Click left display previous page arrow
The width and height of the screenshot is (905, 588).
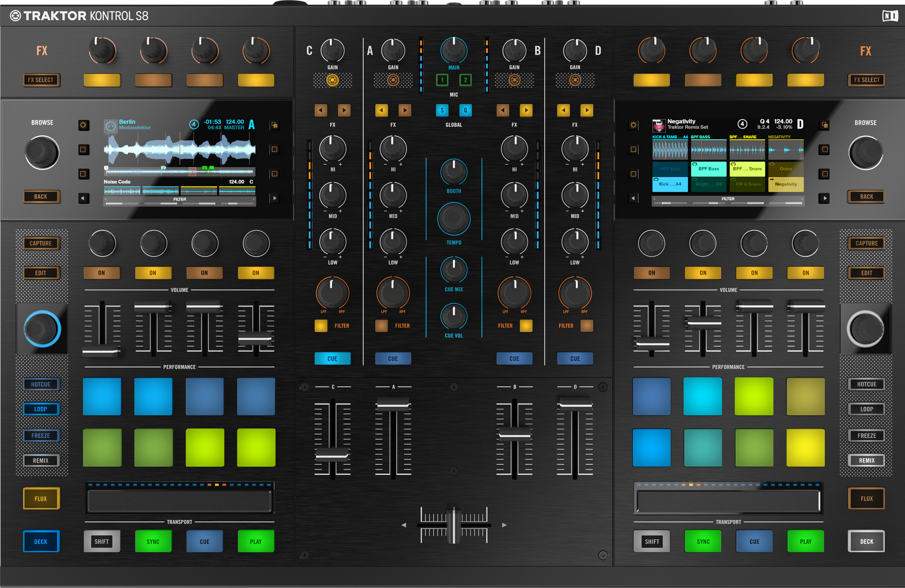click(x=83, y=198)
